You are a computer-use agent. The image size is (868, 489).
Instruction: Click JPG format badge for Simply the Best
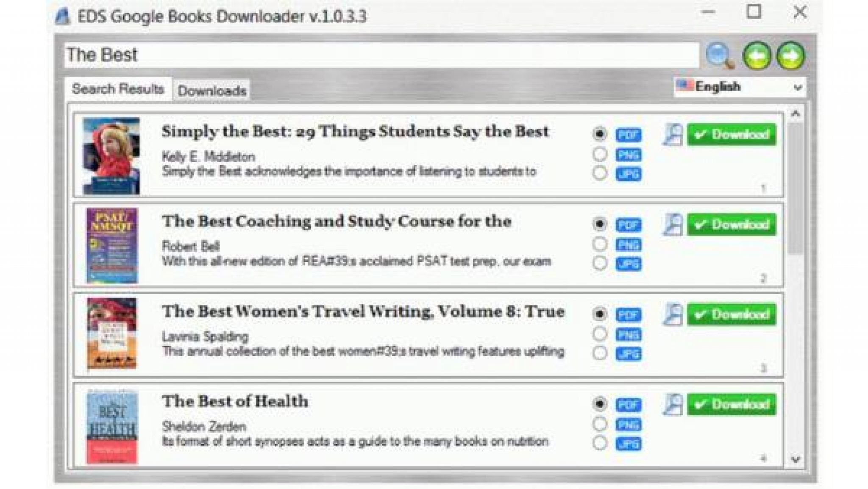tap(629, 174)
